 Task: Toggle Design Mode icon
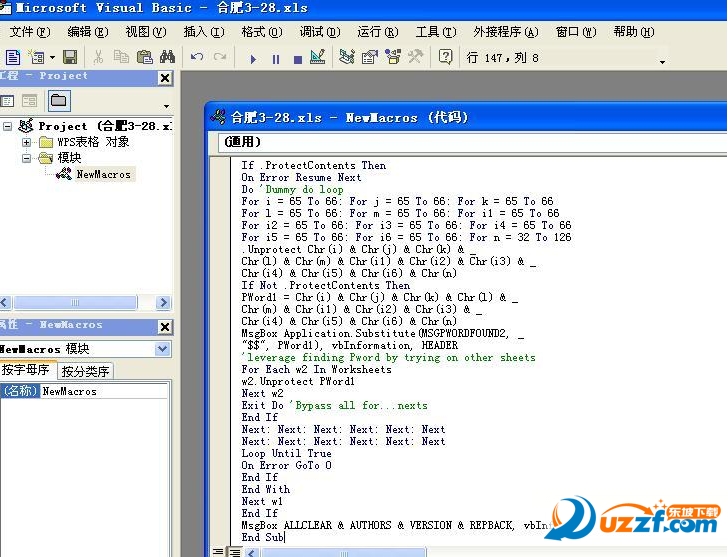tap(318, 58)
